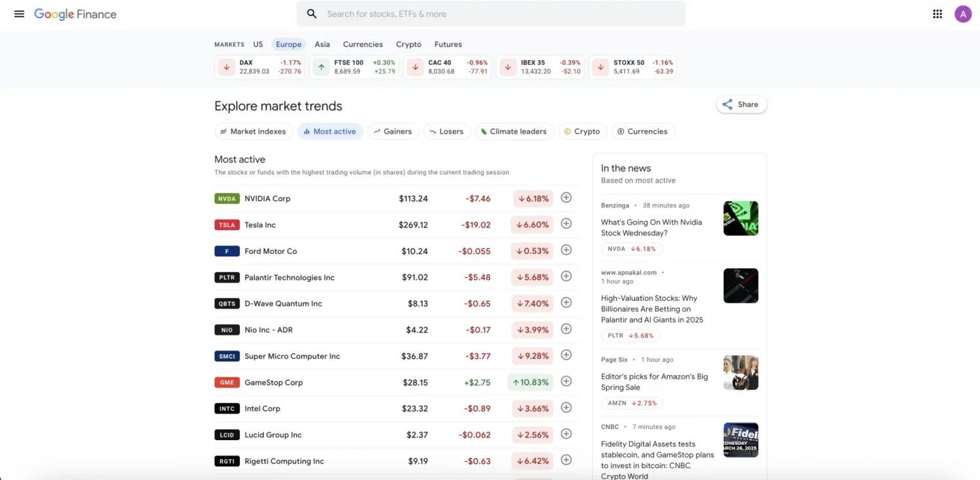Add D-Wave Quantum to watchlist
980x480 pixels.
[566, 303]
